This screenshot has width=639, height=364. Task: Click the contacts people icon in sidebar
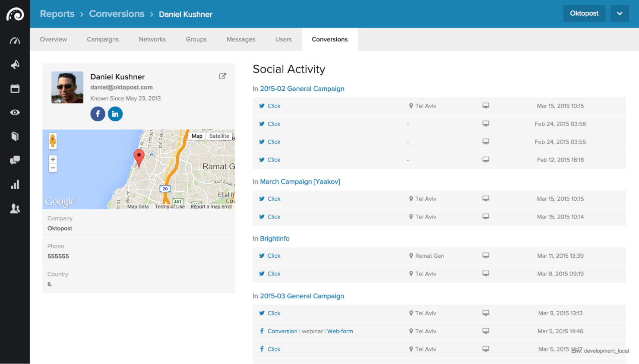pyautogui.click(x=15, y=208)
